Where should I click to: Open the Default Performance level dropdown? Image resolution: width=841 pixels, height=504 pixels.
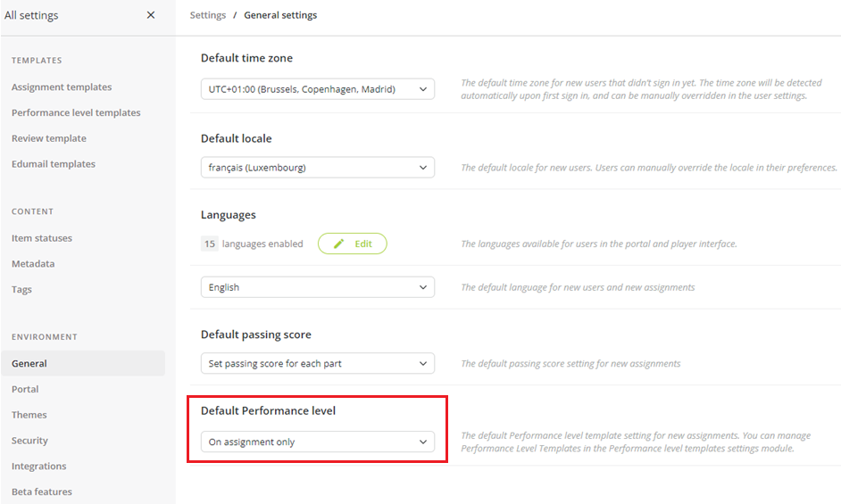point(318,442)
